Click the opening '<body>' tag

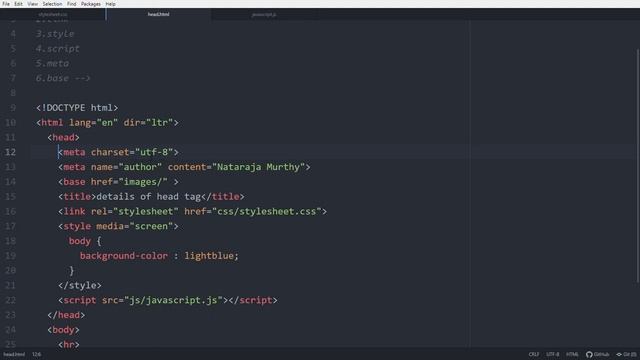click(x=63, y=330)
